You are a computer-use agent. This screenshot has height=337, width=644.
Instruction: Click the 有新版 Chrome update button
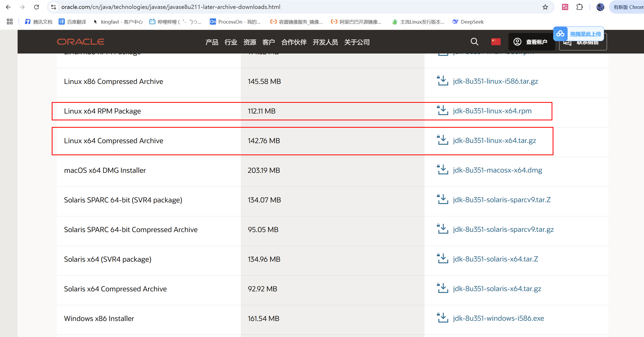coord(627,7)
